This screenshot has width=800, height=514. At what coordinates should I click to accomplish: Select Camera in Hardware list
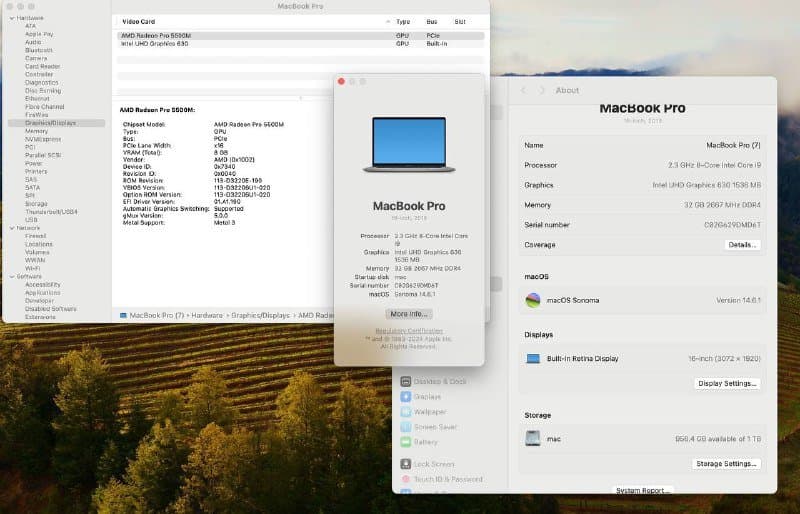pos(36,59)
